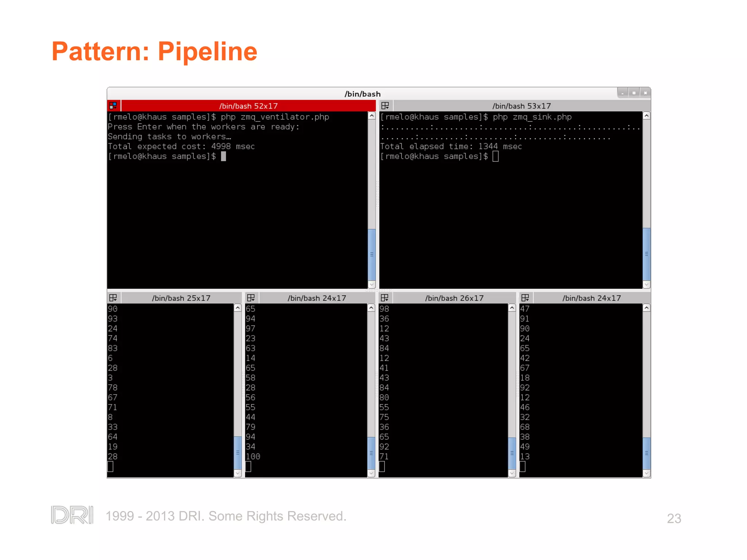Click the prompt cursor in ventilator terminal

pos(224,156)
